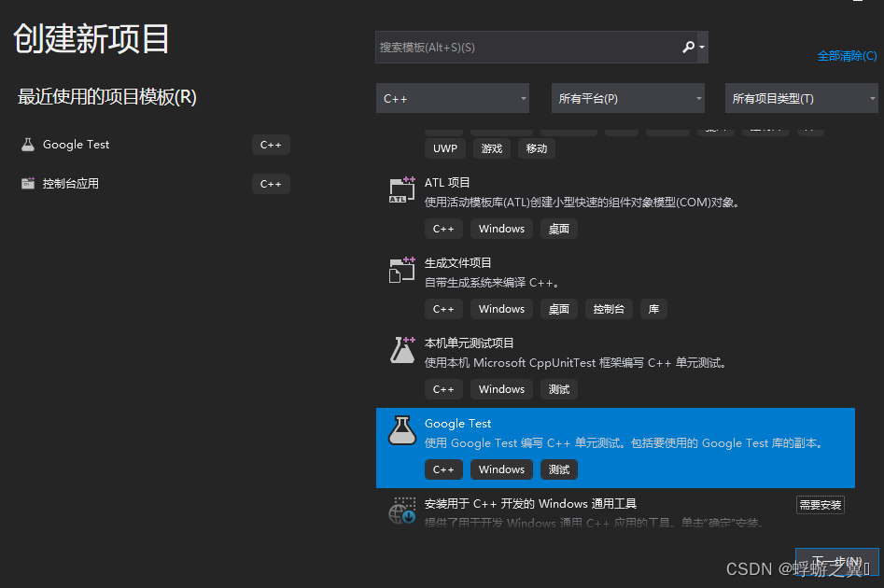884x588 pixels.
Task: Click the 测试 tag under Google Test
Action: 558,469
